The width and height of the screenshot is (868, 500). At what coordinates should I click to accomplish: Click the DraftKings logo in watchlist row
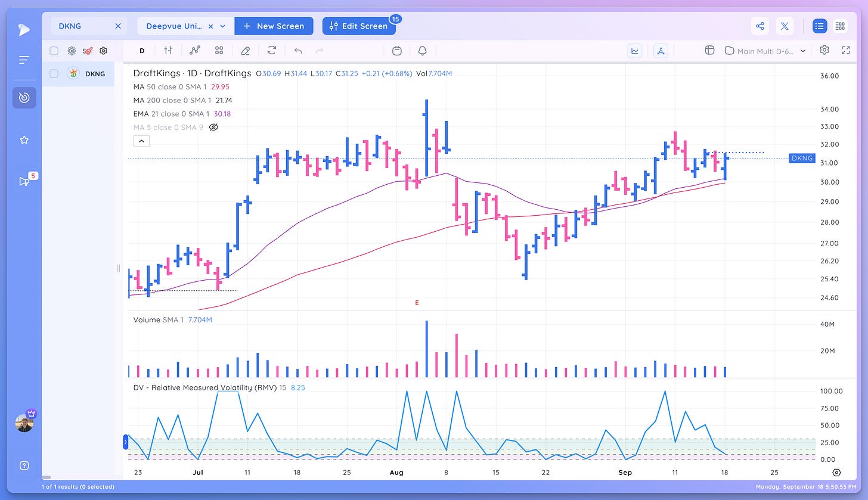[74, 74]
